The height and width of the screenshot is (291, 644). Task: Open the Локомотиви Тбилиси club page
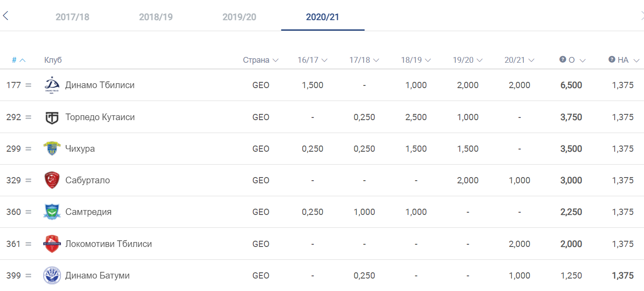click(x=108, y=244)
